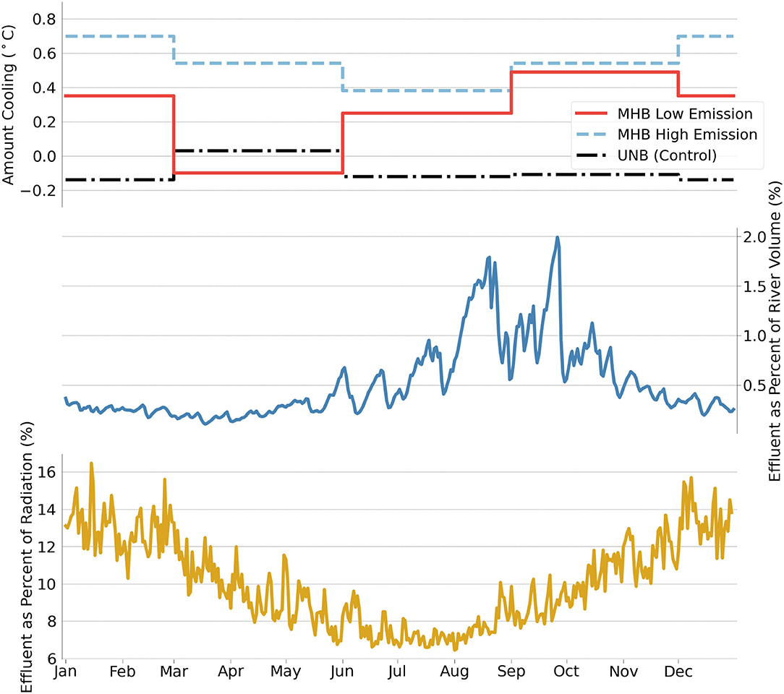Image resolution: width=784 pixels, height=694 pixels.
Task: Select the "UNB (Control)" legend label
Action: click(x=667, y=155)
